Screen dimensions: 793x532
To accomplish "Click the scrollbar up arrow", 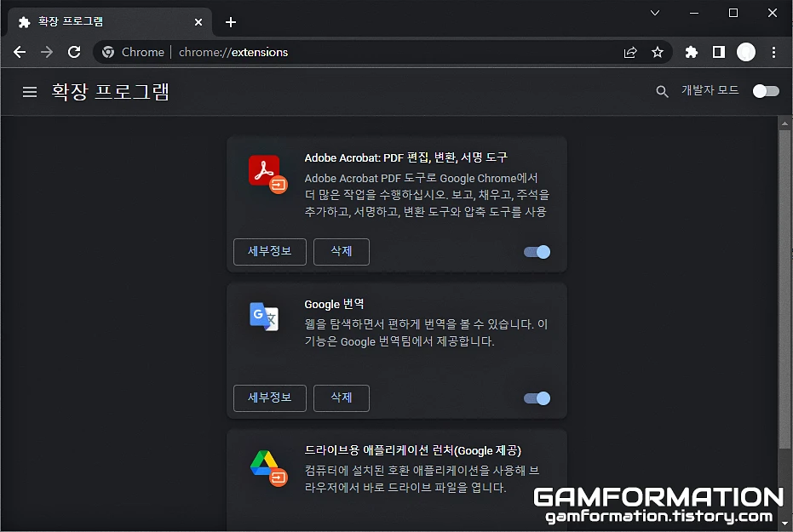I will (784, 123).
